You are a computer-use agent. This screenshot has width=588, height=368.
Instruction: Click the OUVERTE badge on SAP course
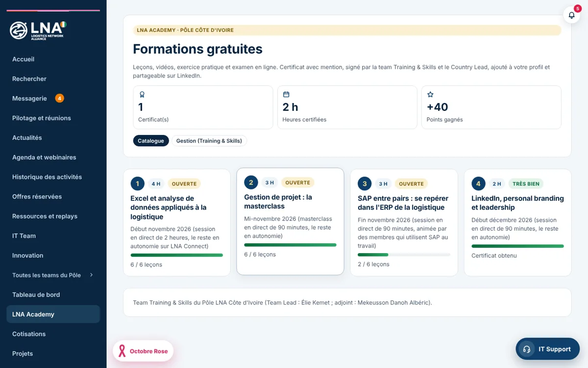point(412,184)
